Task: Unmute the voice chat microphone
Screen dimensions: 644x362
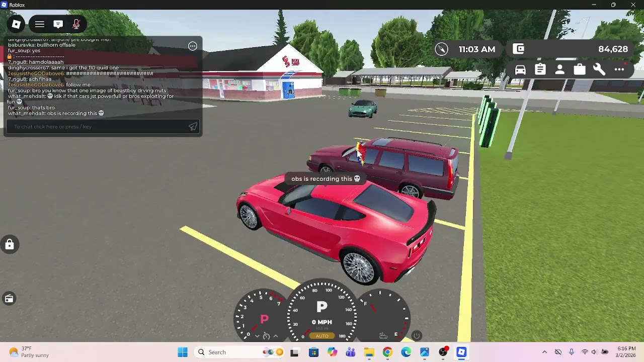Action: click(x=76, y=24)
